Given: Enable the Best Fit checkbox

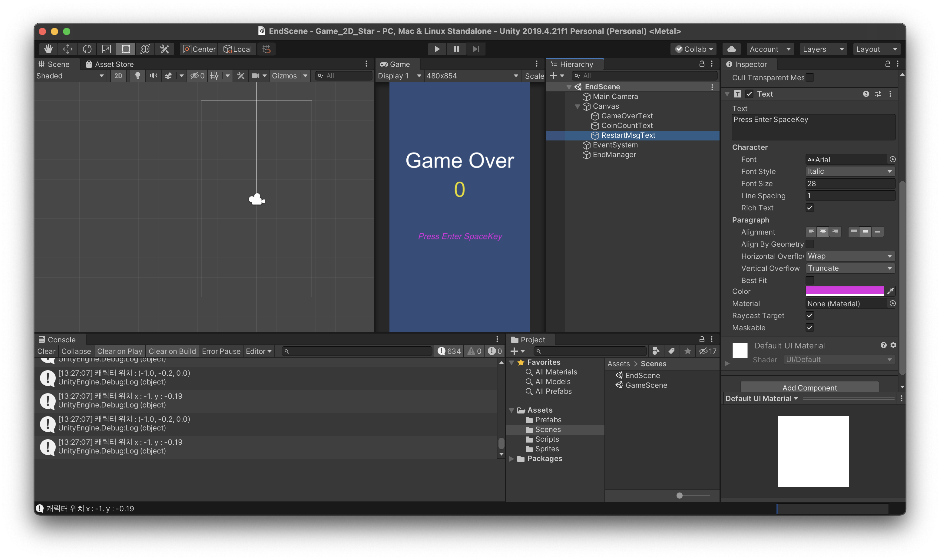Looking at the screenshot, I should point(810,280).
